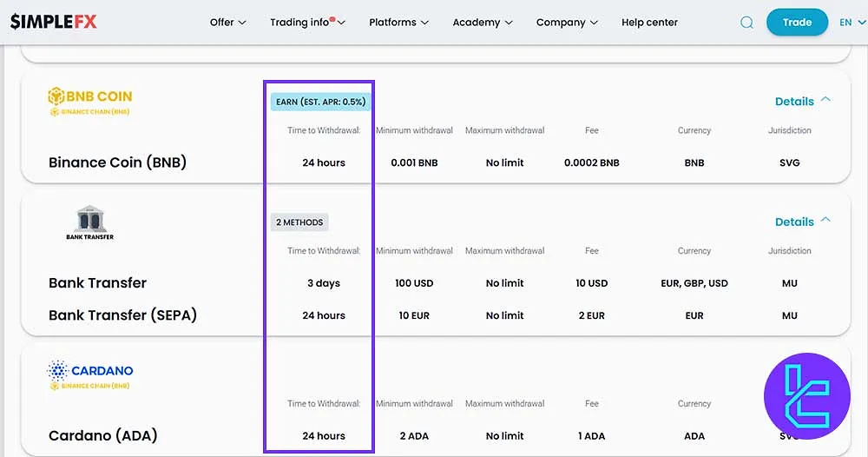Screen dimensions: 868x457
Task: Go to Help center
Action: coord(649,23)
